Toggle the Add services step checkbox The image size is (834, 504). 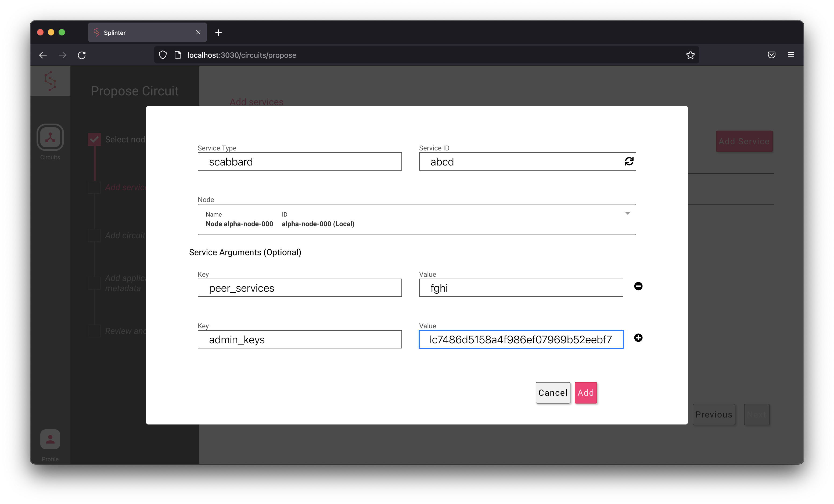click(94, 187)
